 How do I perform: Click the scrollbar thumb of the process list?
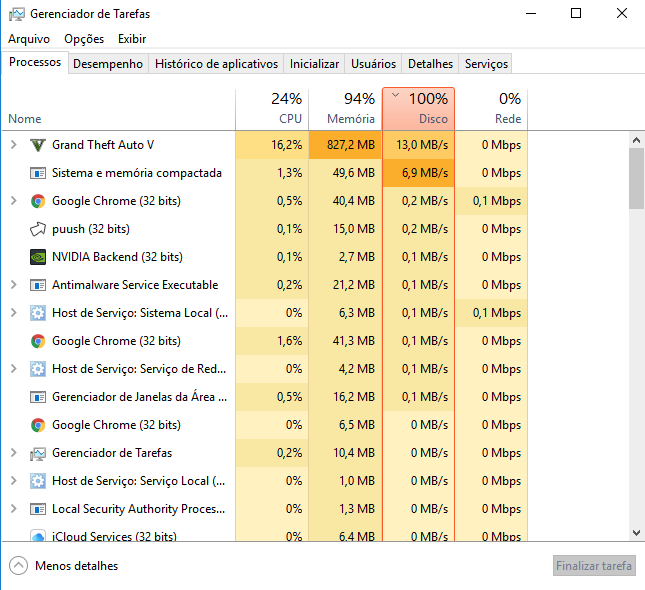click(636, 179)
